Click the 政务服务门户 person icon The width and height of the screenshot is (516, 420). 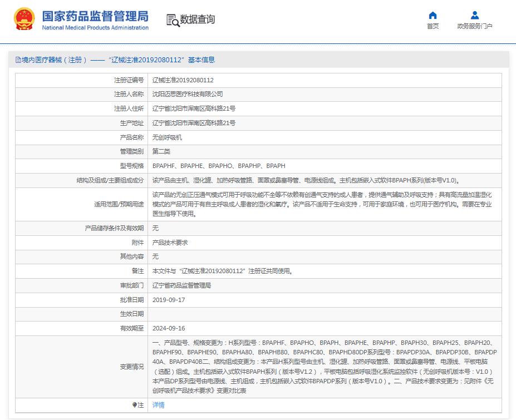pos(474,15)
